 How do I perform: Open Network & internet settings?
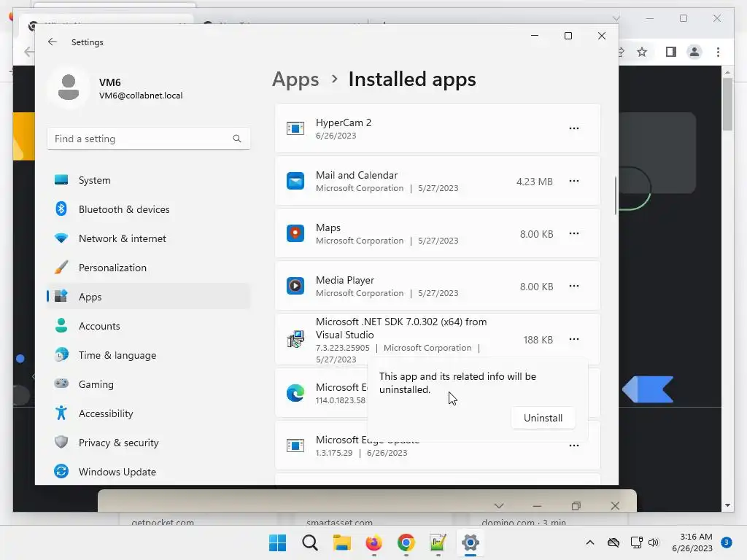coord(148,238)
